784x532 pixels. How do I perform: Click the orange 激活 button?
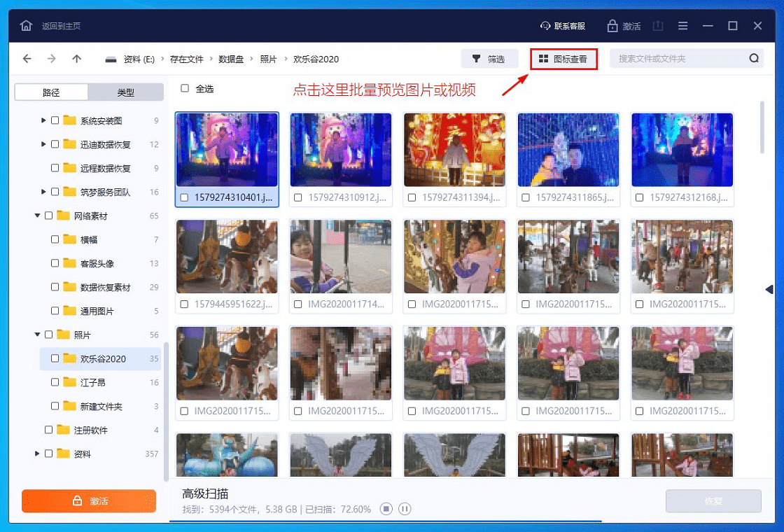(89, 501)
